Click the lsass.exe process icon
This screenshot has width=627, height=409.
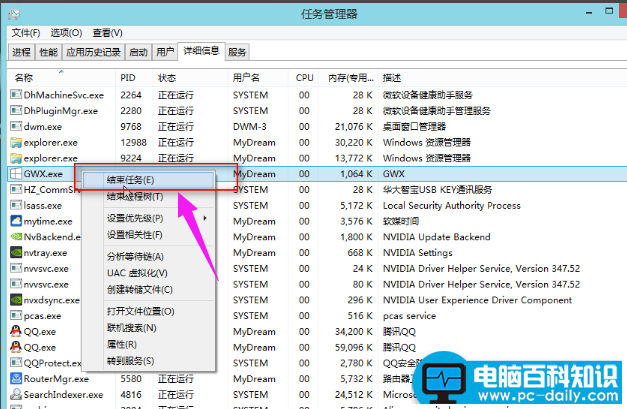coord(16,205)
